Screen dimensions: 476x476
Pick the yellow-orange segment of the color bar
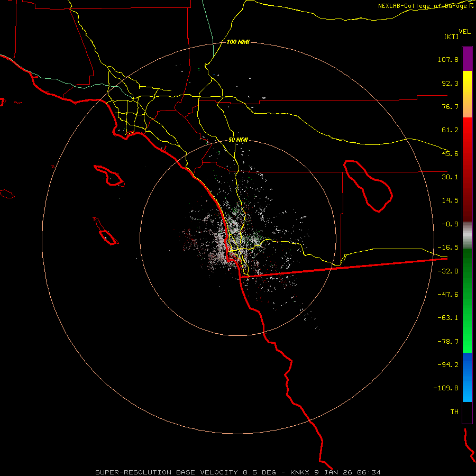pos(467,94)
